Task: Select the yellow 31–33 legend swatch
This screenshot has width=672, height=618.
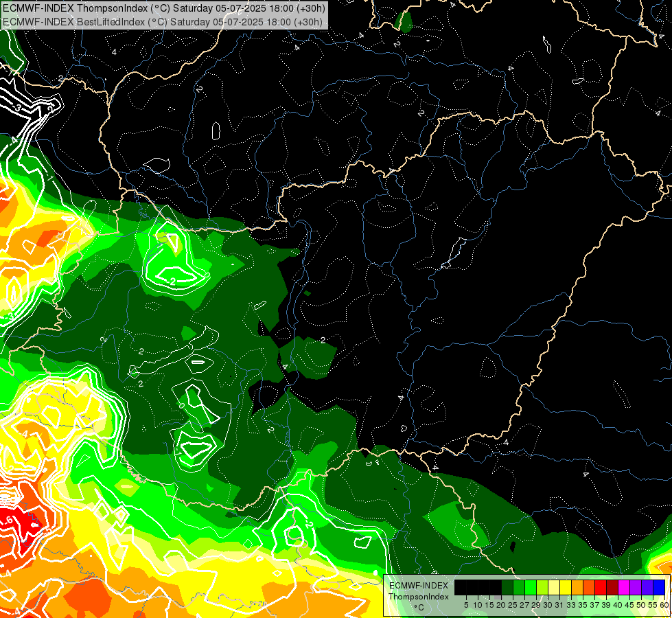Action: tap(566, 587)
